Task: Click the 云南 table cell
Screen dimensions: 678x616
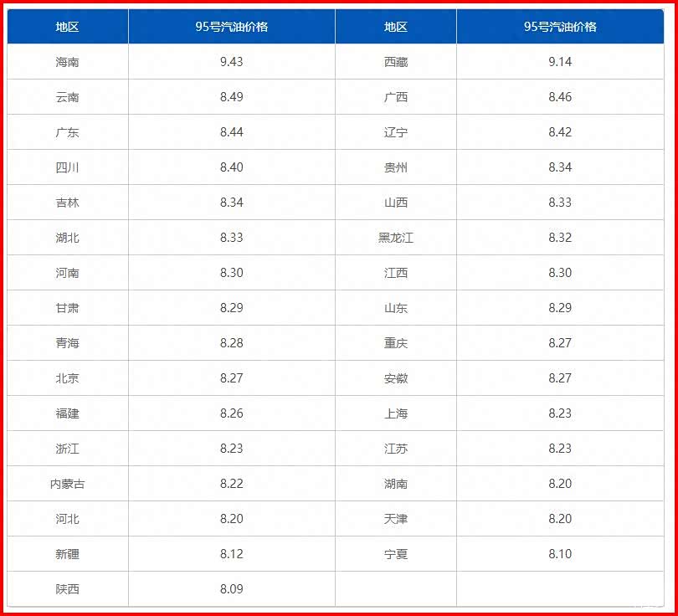Action: (x=67, y=97)
